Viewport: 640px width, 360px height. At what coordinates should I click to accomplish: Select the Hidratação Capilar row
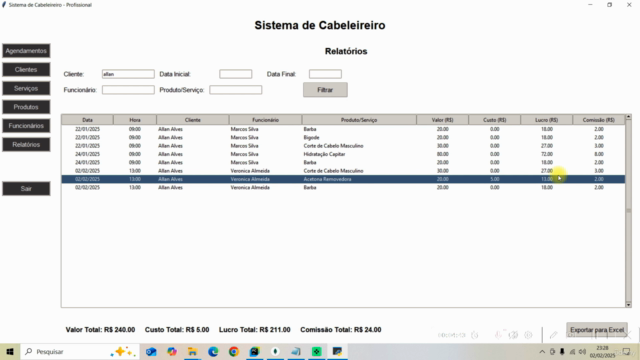343,154
